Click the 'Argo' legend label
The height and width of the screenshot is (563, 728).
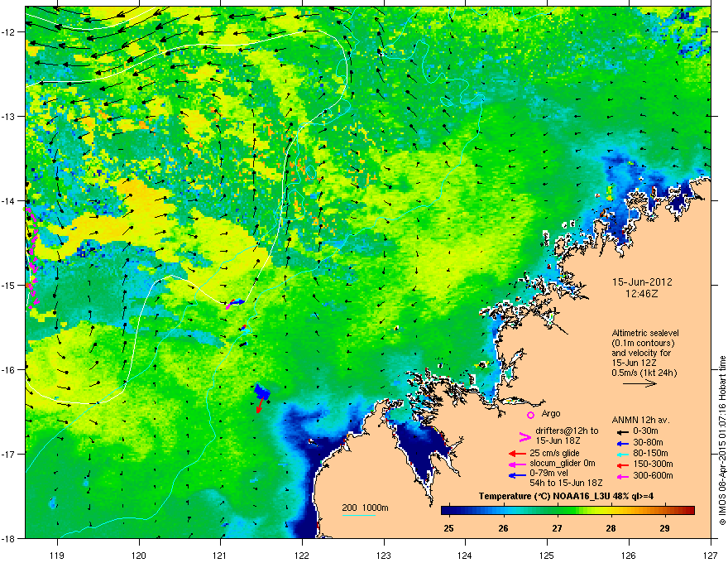(x=551, y=413)
